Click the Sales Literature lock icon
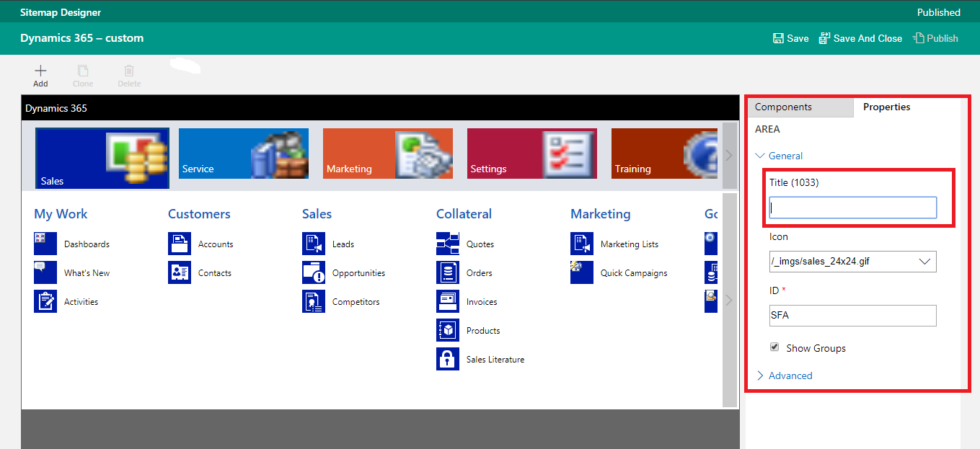This screenshot has height=449, width=980. pyautogui.click(x=448, y=359)
